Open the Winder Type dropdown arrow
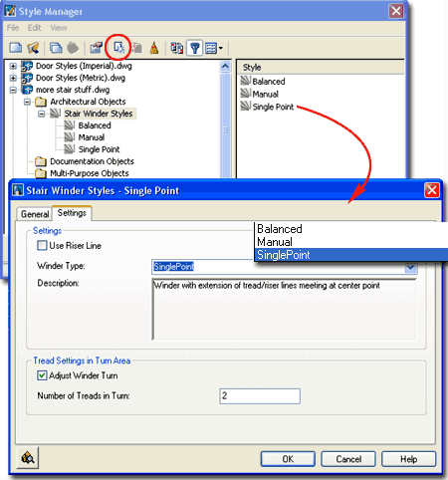 click(x=411, y=268)
